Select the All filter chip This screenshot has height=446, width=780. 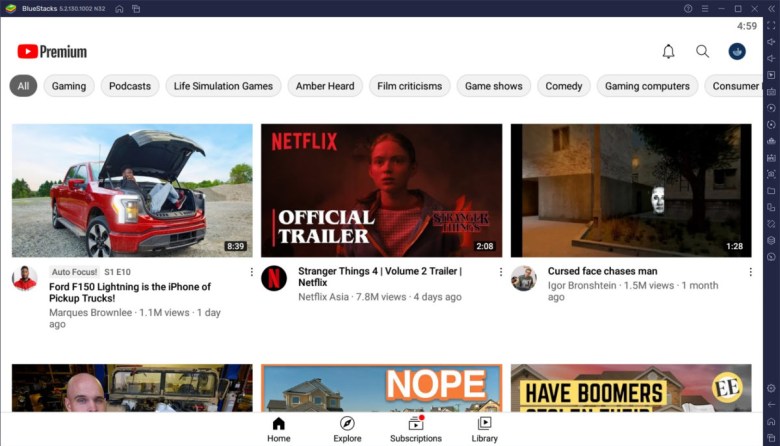click(23, 86)
